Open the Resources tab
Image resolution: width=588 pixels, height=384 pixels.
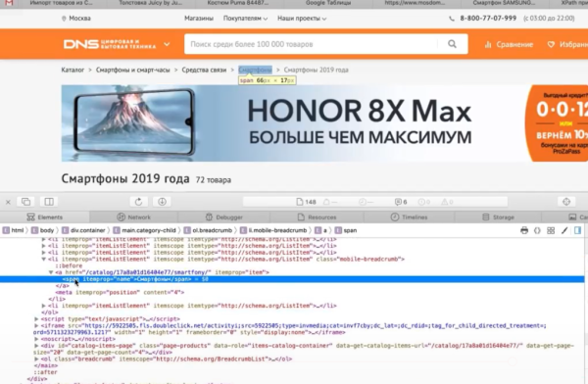click(x=317, y=217)
